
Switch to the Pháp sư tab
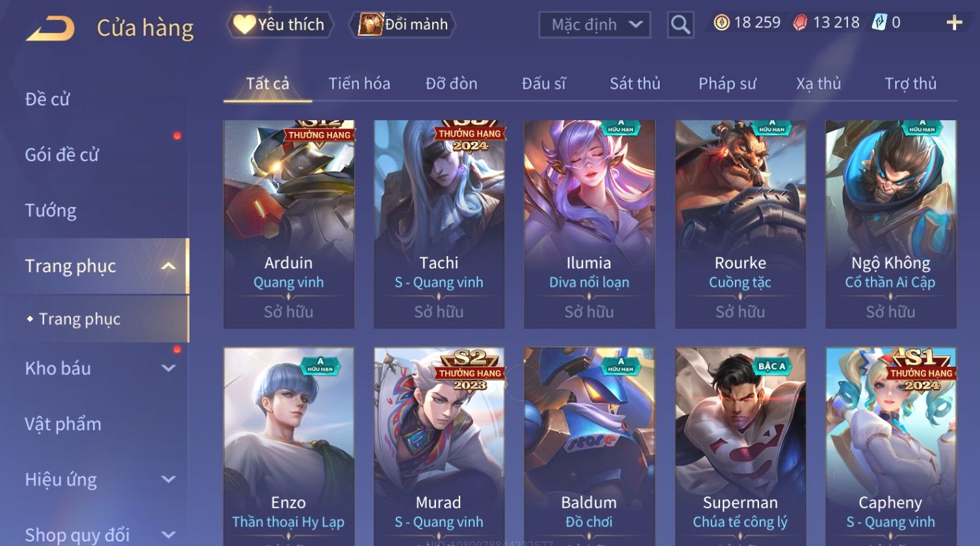click(x=727, y=84)
